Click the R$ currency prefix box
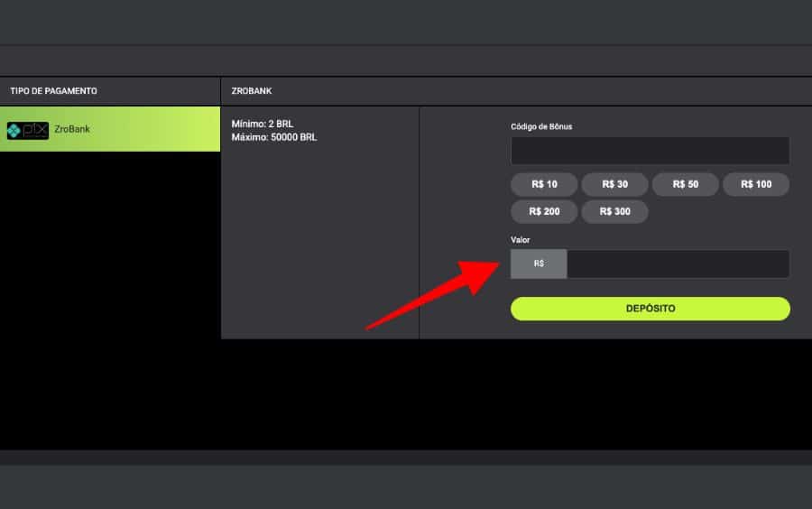The width and height of the screenshot is (812, 509). coord(539,264)
